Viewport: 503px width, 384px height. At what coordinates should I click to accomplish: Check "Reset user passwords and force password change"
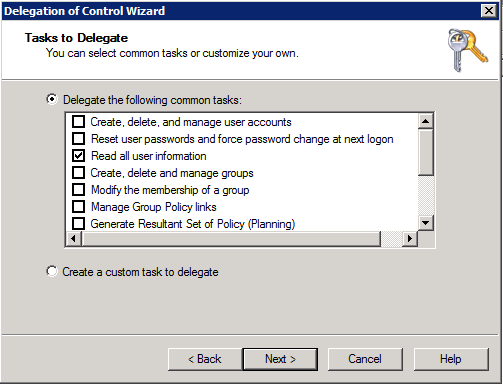tap(79, 139)
